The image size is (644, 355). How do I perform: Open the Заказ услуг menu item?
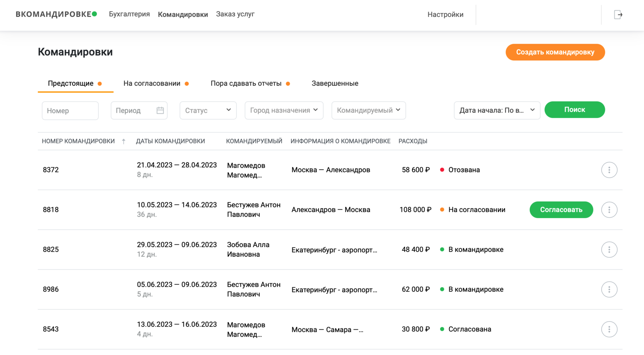click(235, 14)
